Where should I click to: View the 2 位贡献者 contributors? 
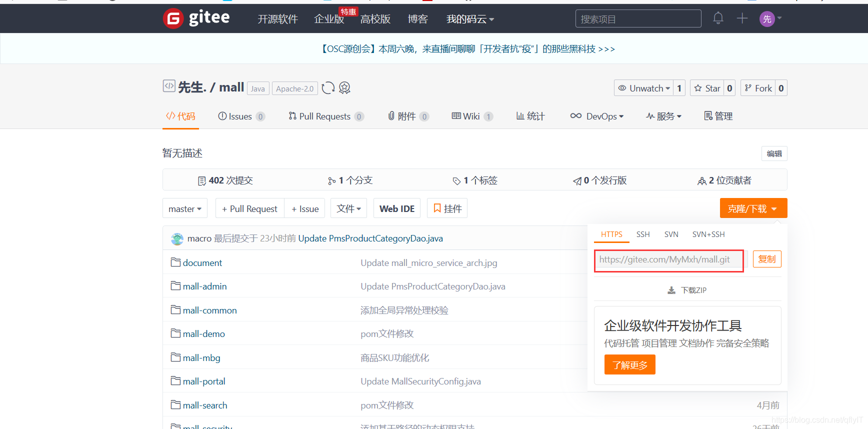tap(724, 180)
